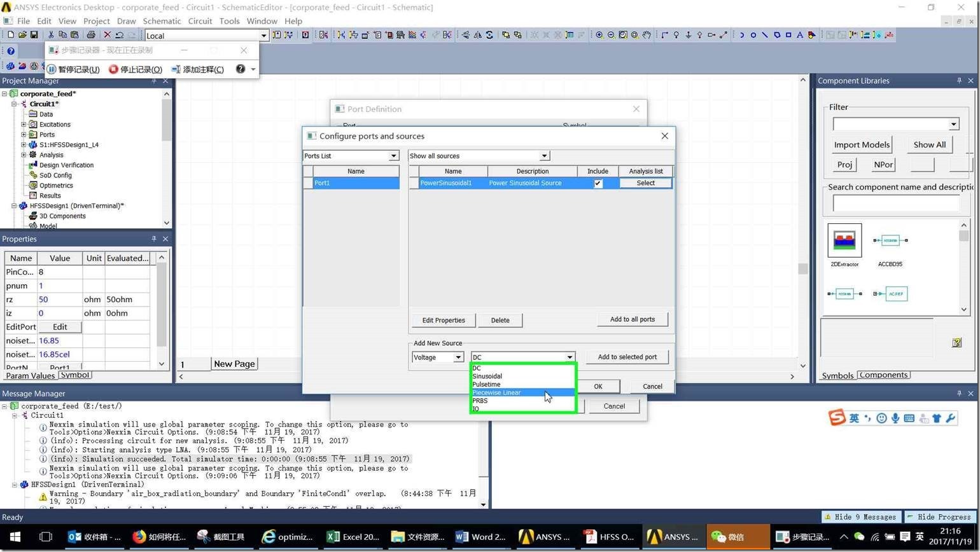Click the 2DExtractor component thumbnail
This screenshot has height=552, width=980.
[x=844, y=240]
